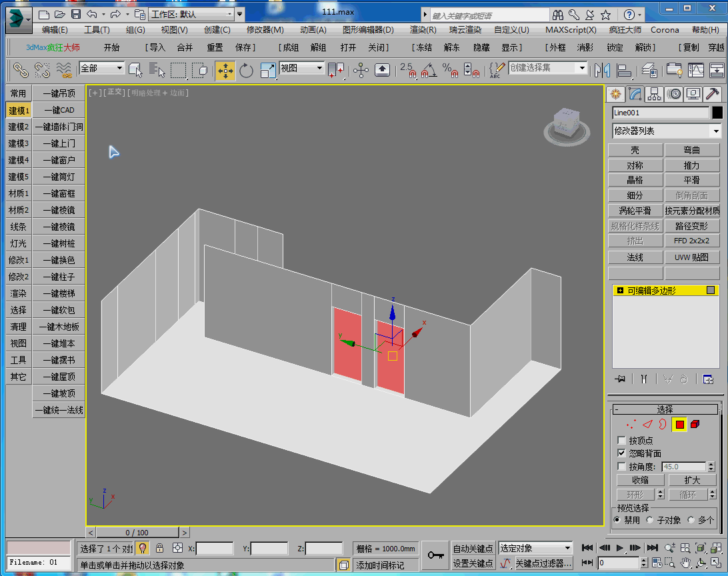Image resolution: width=728 pixels, height=576 pixels.
Task: Open the 创建选择集 dropdown
Action: coord(548,68)
